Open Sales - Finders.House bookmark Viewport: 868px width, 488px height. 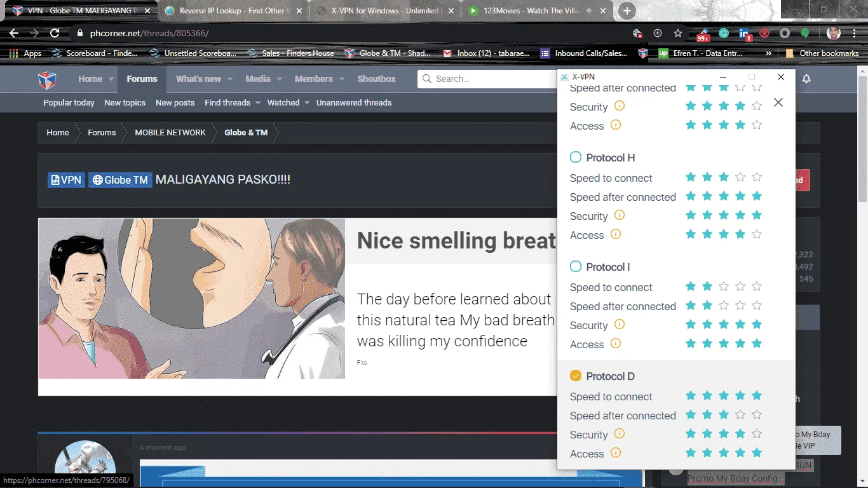[x=290, y=53]
